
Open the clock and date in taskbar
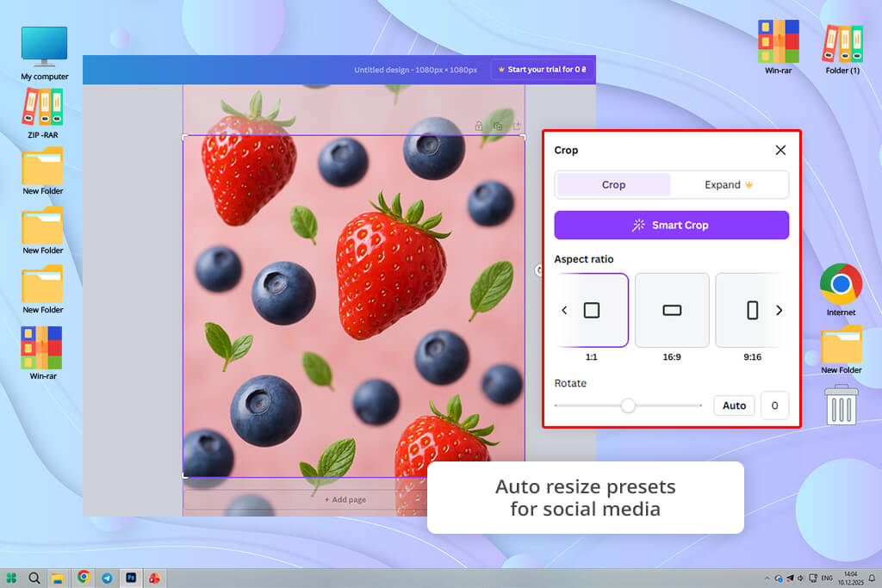[850, 578]
